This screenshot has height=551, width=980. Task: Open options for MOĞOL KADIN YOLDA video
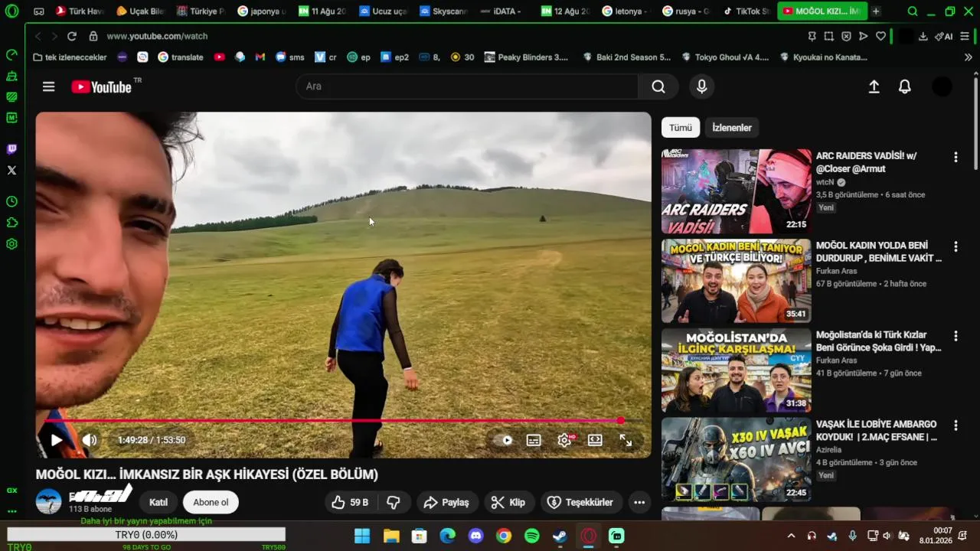[955, 246]
